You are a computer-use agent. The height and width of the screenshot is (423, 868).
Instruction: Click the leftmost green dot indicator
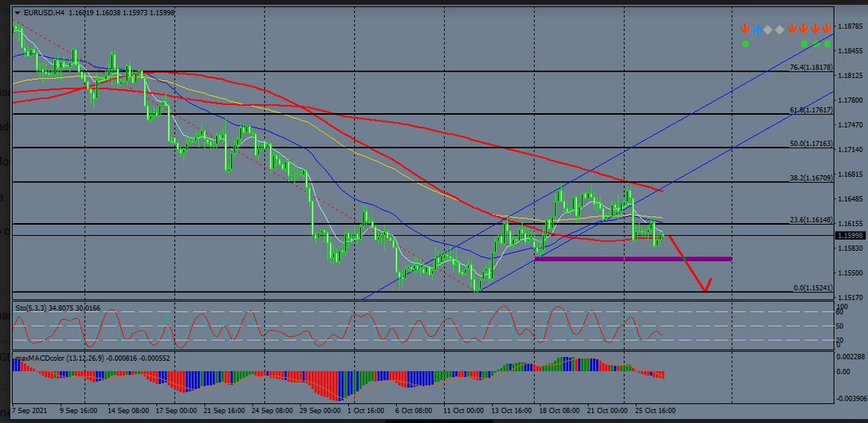coord(744,44)
